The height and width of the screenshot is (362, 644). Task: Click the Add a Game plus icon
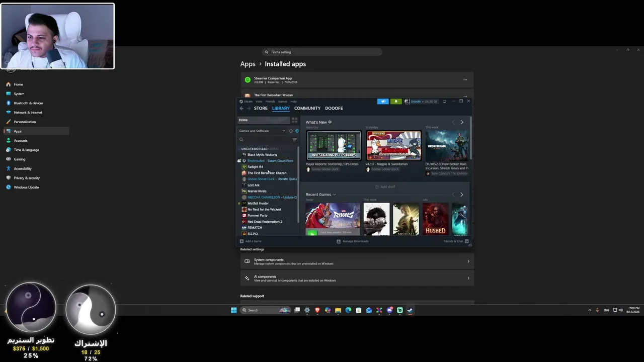point(242,241)
